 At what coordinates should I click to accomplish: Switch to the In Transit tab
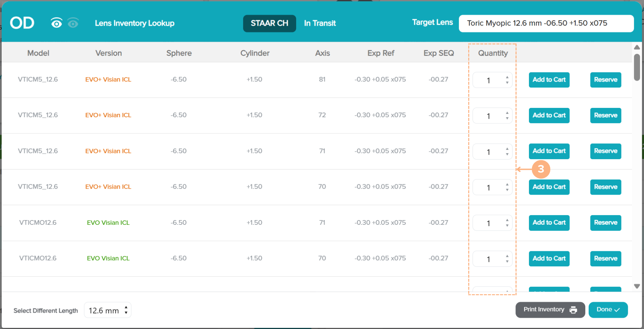click(x=320, y=23)
